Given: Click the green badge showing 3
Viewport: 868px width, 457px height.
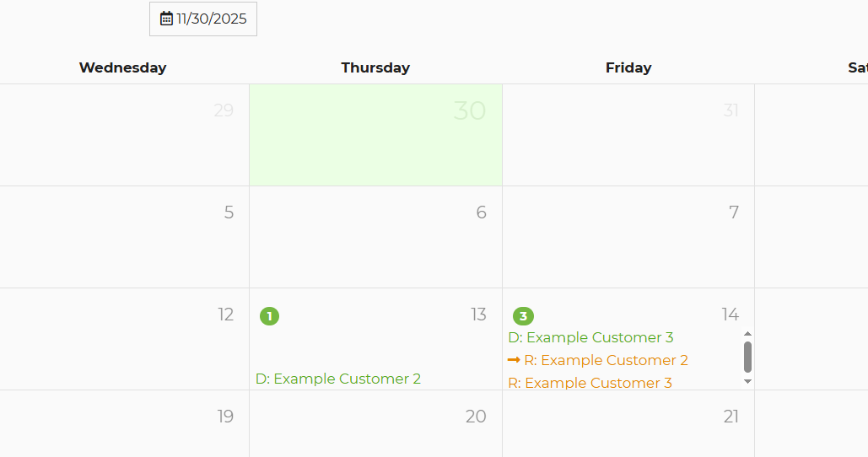Looking at the screenshot, I should [x=523, y=316].
